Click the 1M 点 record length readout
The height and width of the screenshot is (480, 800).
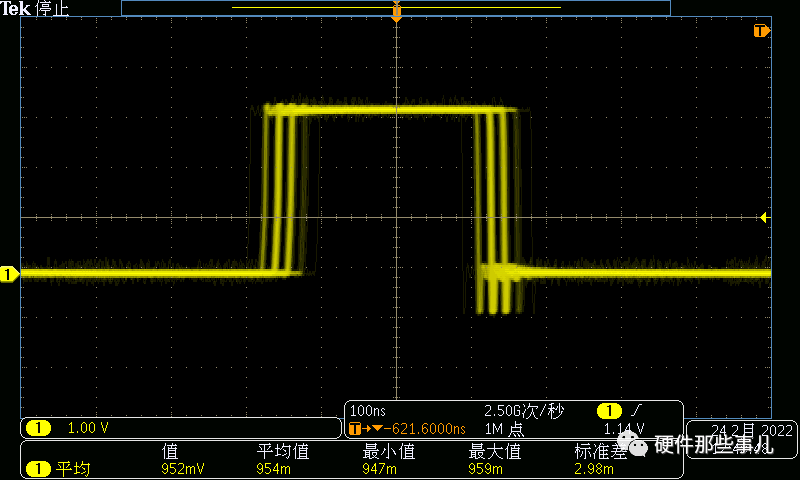pyautogui.click(x=505, y=428)
